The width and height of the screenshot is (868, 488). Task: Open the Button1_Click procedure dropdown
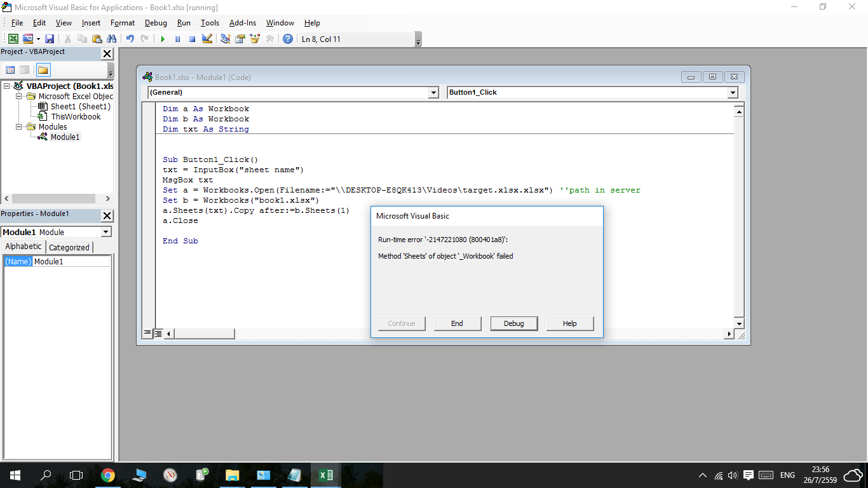(x=733, y=93)
